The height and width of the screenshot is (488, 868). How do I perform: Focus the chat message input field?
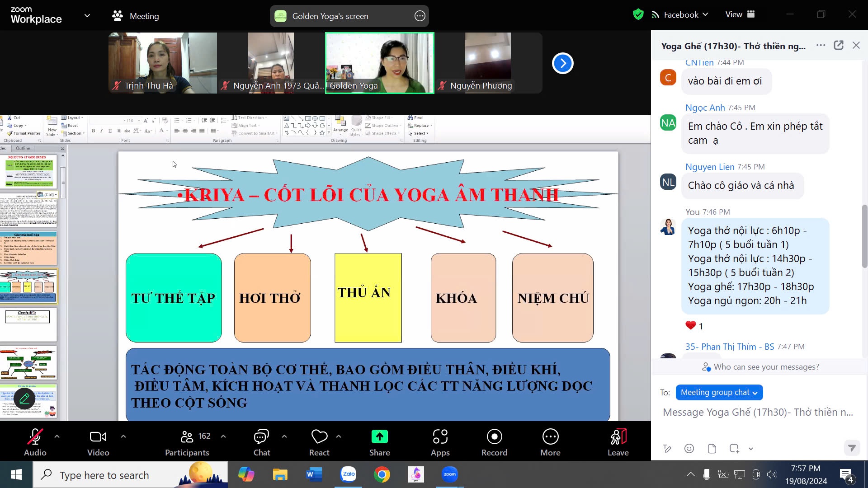(758, 412)
